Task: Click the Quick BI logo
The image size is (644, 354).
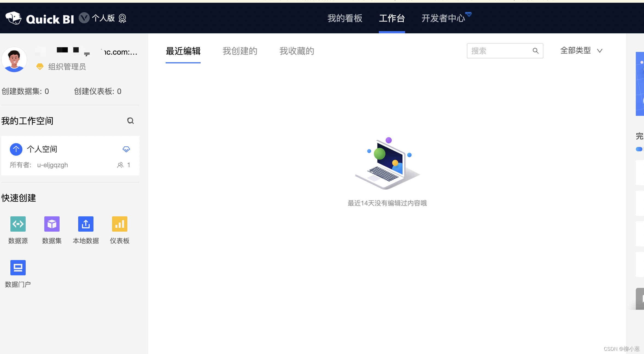Action: (40, 18)
